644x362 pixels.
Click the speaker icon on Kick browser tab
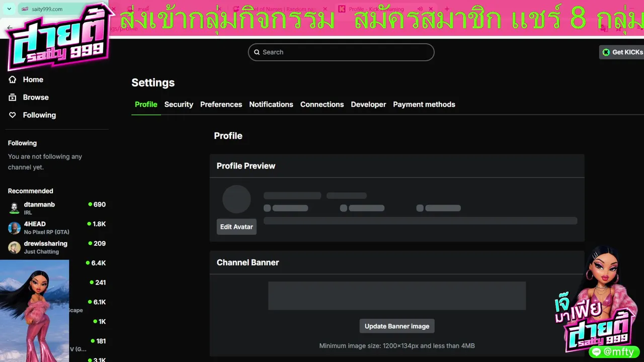pos(420,9)
